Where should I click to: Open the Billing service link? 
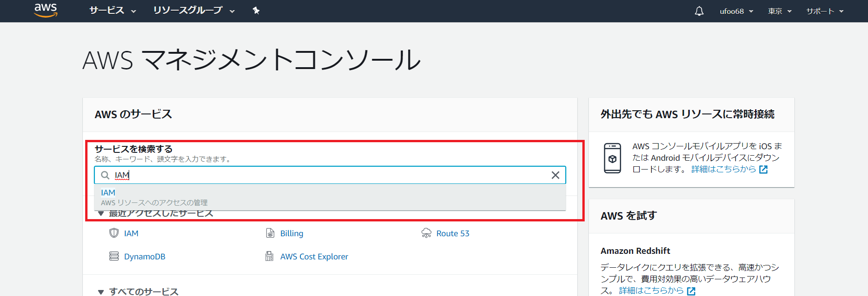(x=292, y=233)
